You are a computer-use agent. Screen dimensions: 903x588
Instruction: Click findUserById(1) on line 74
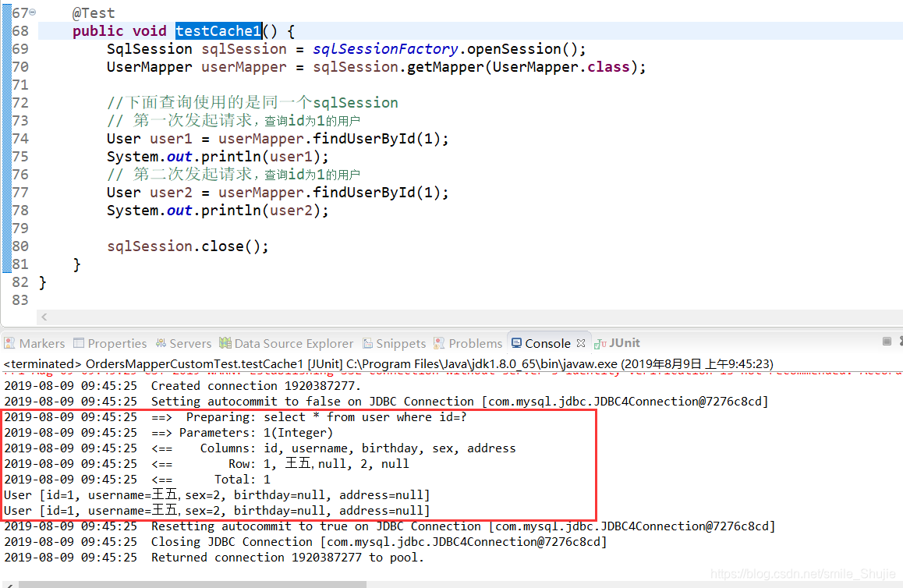(376, 139)
